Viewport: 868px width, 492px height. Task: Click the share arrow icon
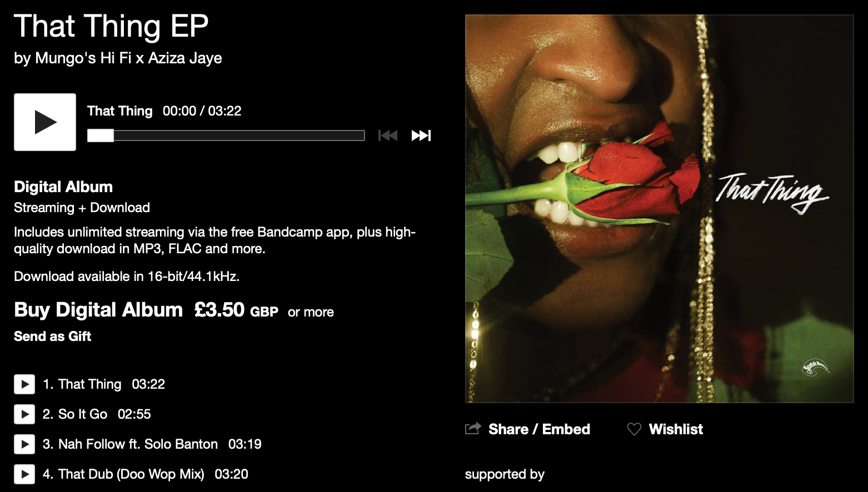(473, 429)
